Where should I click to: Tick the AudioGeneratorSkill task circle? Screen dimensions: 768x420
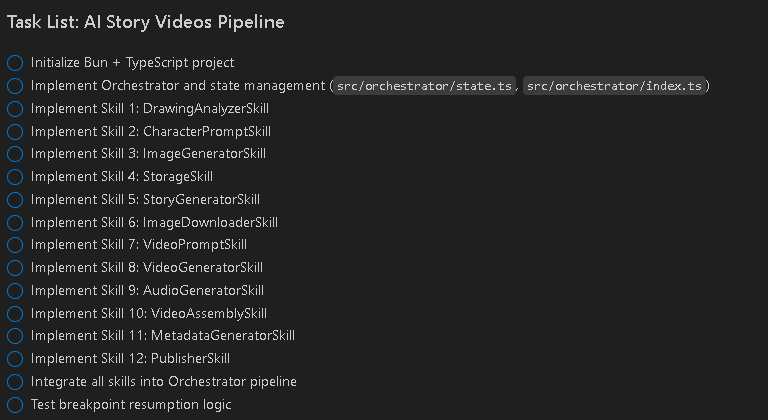click(15, 291)
